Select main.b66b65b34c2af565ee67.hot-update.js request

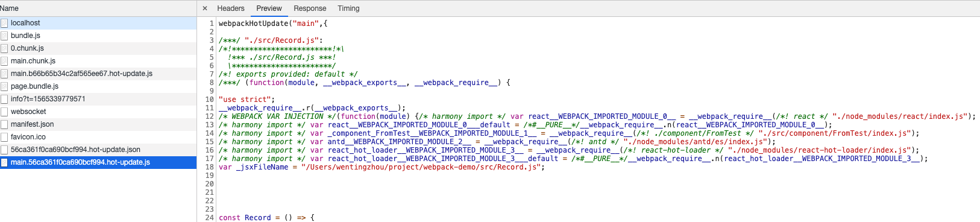(x=98, y=74)
